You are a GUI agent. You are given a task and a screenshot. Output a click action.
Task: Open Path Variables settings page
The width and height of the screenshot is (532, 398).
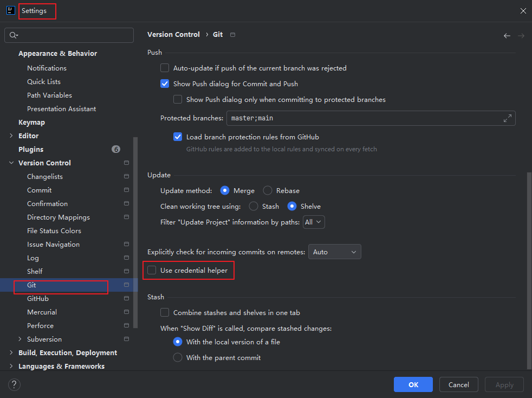tap(49, 95)
